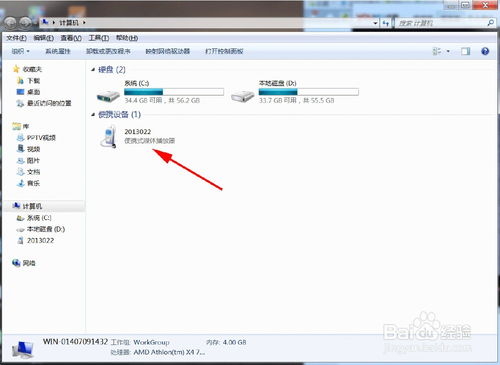Click the 本地磁盘 (D:) usage bar

[309, 92]
